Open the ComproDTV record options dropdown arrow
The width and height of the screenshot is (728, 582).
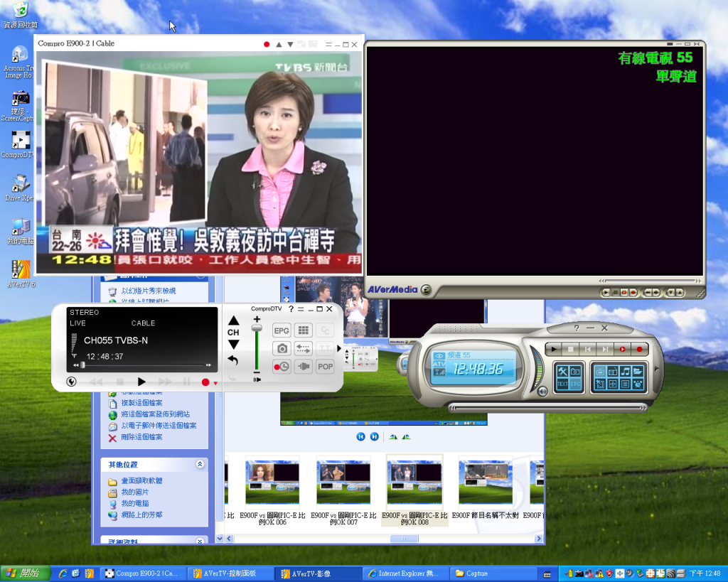click(x=215, y=383)
